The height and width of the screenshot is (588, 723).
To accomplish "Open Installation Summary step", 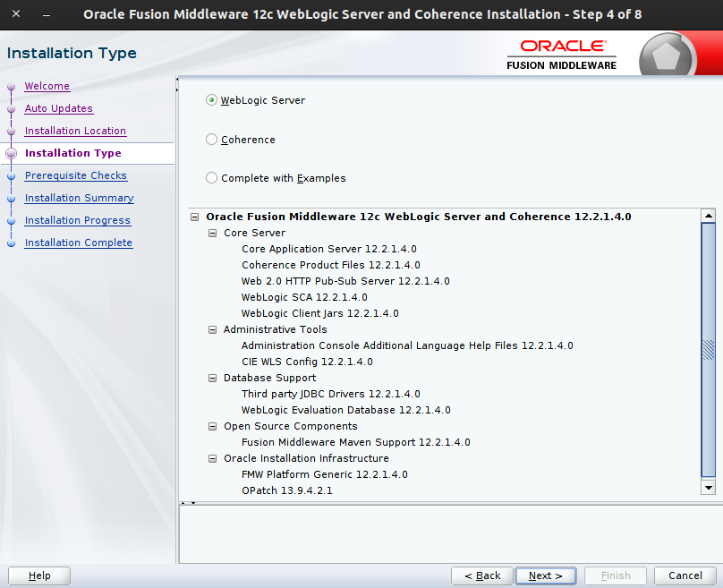I will tap(80, 198).
